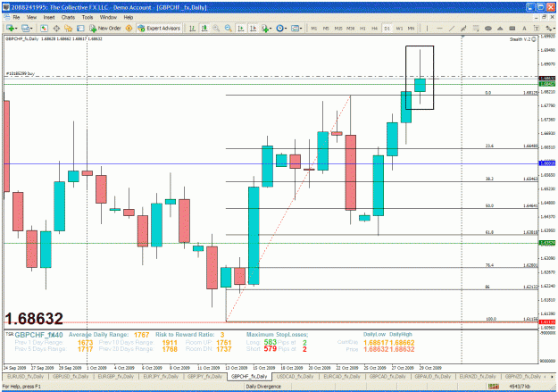This screenshot has height=392, width=558.
Task: Click the connection status bars icon
Action: click(493, 387)
